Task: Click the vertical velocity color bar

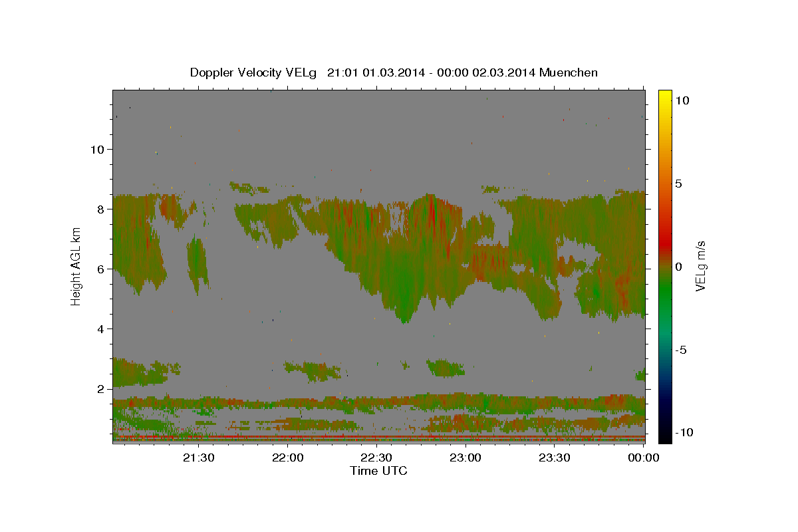Action: tap(665, 266)
